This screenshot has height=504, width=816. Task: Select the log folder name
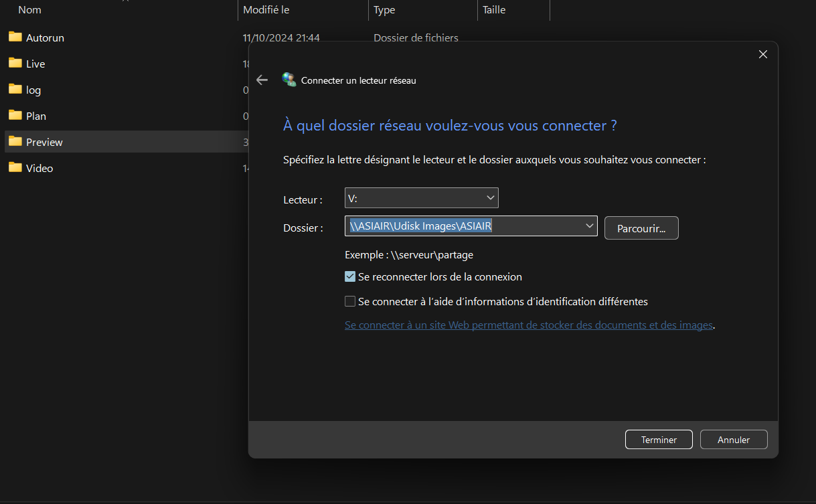pos(33,90)
